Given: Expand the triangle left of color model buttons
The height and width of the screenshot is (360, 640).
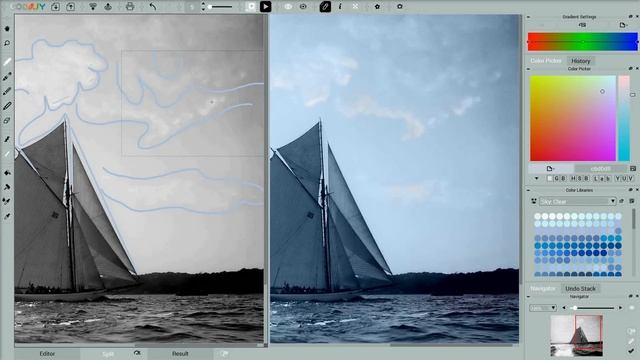Looking at the screenshot, I should [x=537, y=179].
